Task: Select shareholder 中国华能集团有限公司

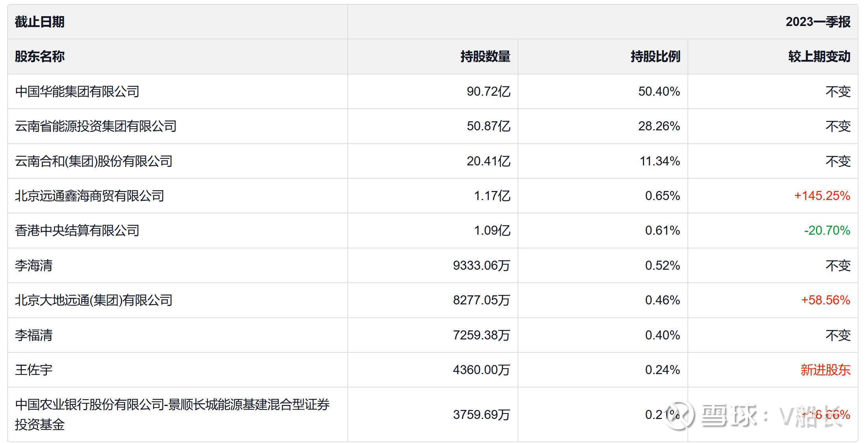Action: (77, 91)
